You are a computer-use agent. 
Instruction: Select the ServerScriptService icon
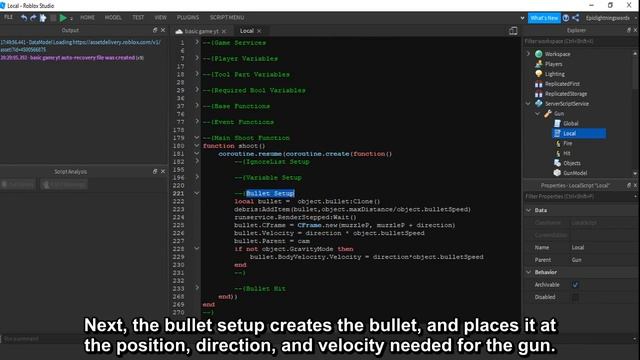pos(539,104)
